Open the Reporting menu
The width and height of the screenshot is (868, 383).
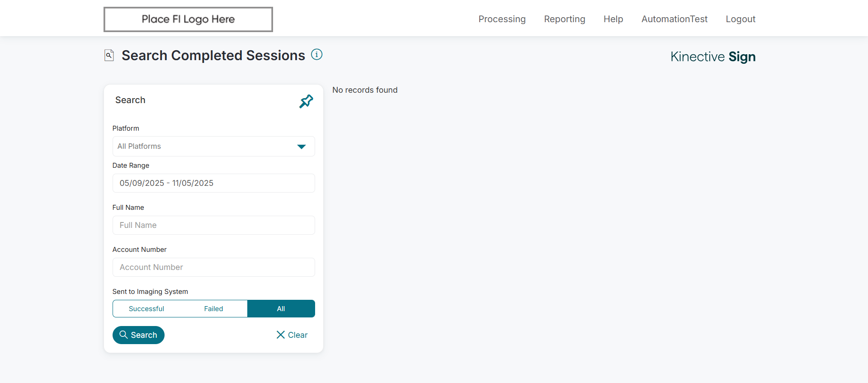(x=564, y=19)
